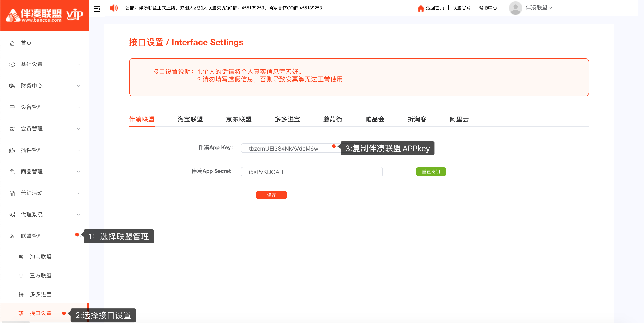Click the 伴凑App Secret input field
The width and height of the screenshot is (644, 323).
pos(312,172)
